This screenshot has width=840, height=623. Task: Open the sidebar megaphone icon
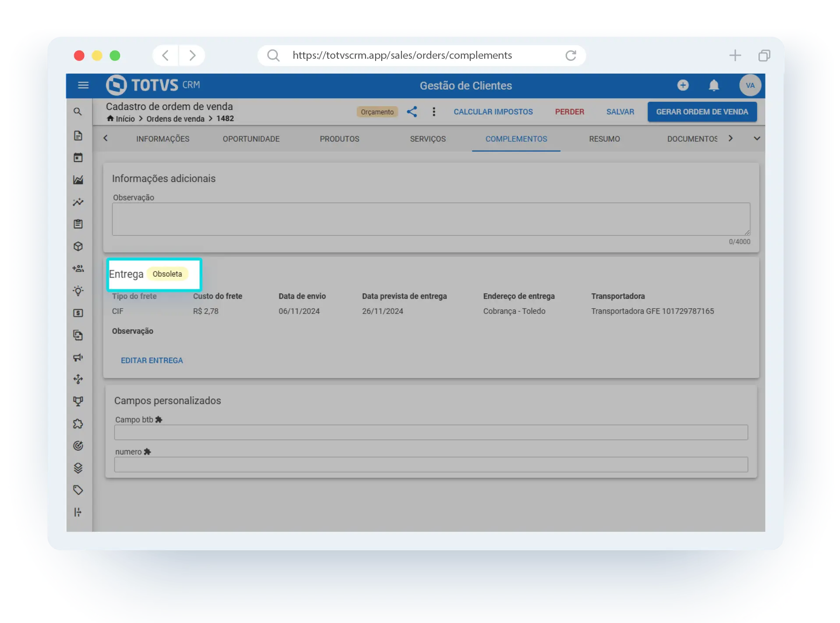pos(78,357)
